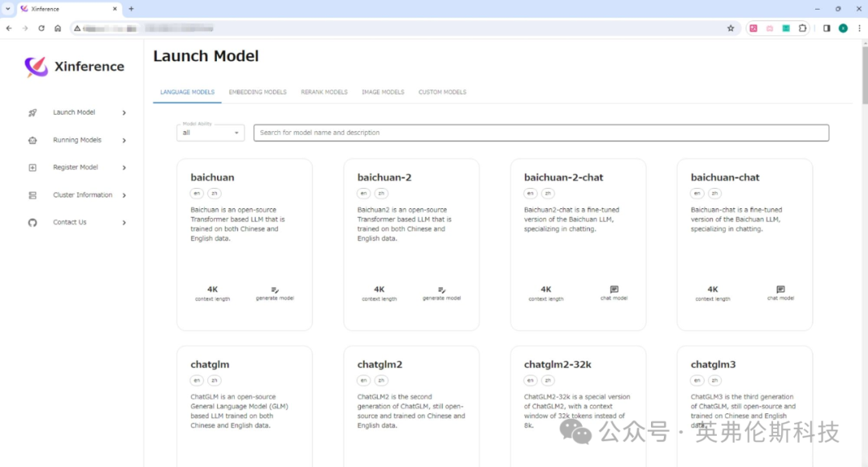Image resolution: width=868 pixels, height=467 pixels.
Task: Click the generate model icon on baichuan card
Action: pyautogui.click(x=275, y=290)
